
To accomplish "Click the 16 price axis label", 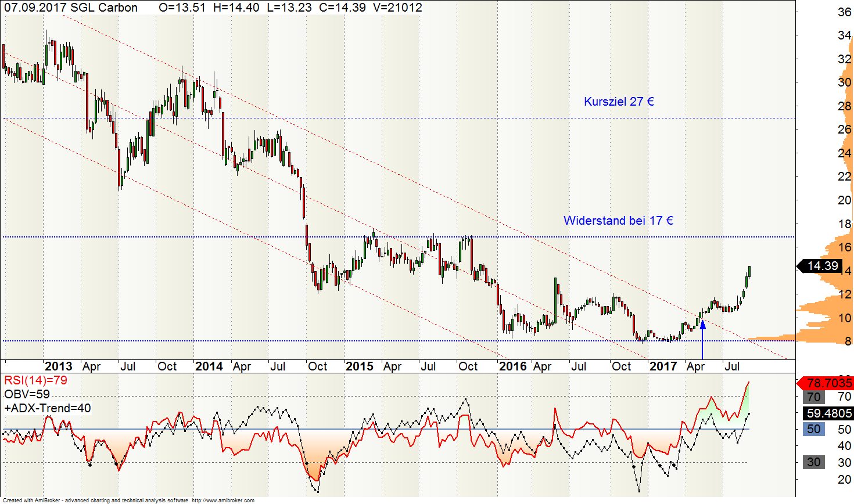I will [845, 247].
